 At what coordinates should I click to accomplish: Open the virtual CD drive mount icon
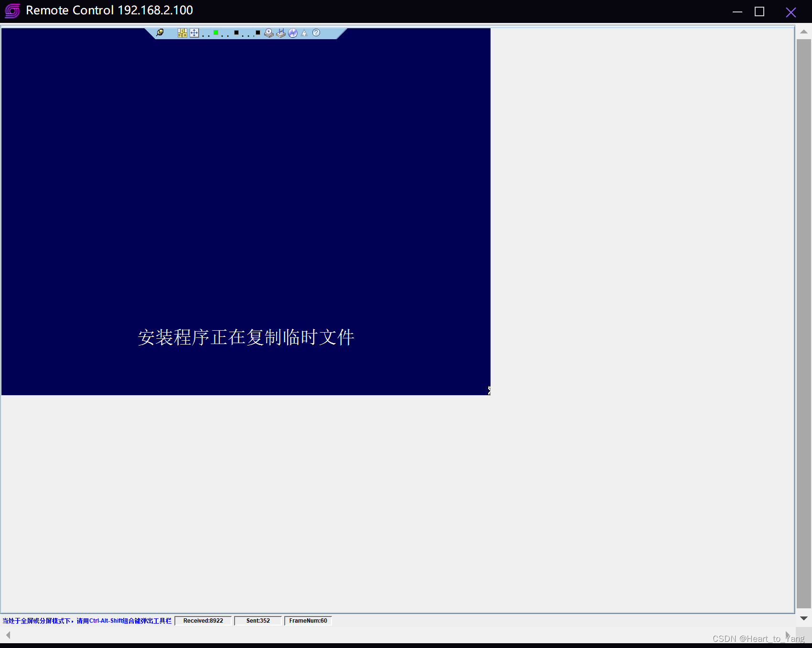pos(269,33)
